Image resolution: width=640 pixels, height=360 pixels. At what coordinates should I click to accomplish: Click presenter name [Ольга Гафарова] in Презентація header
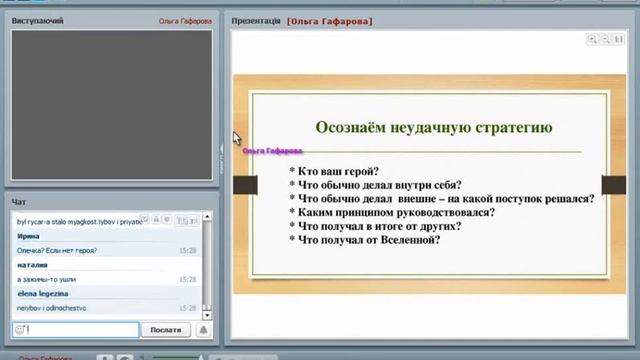[x=330, y=21]
